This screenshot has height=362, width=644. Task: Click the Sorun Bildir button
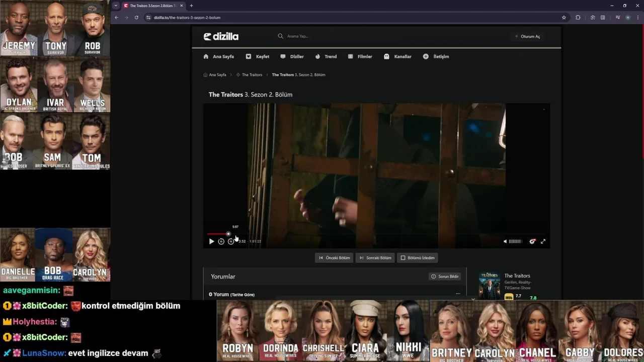(445, 277)
